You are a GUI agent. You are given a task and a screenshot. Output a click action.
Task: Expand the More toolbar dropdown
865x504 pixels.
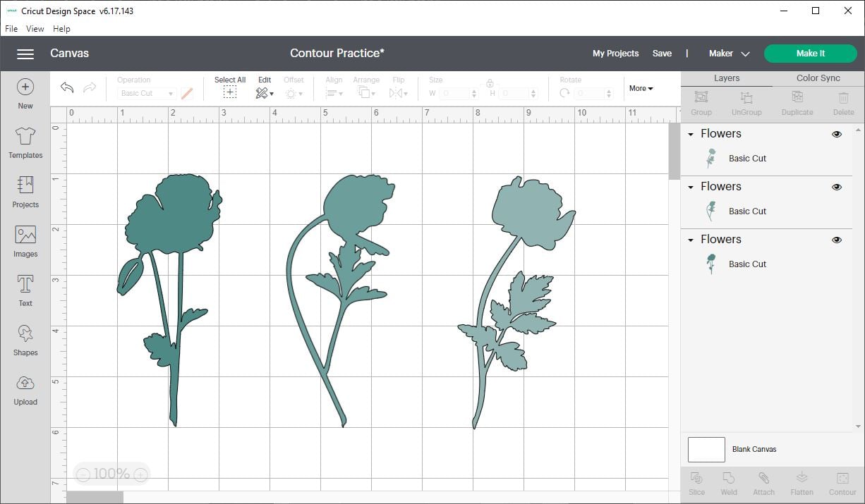click(x=641, y=88)
